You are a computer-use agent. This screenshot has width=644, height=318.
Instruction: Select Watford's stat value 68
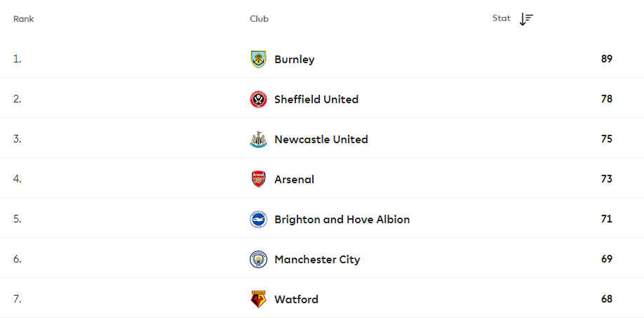(606, 299)
